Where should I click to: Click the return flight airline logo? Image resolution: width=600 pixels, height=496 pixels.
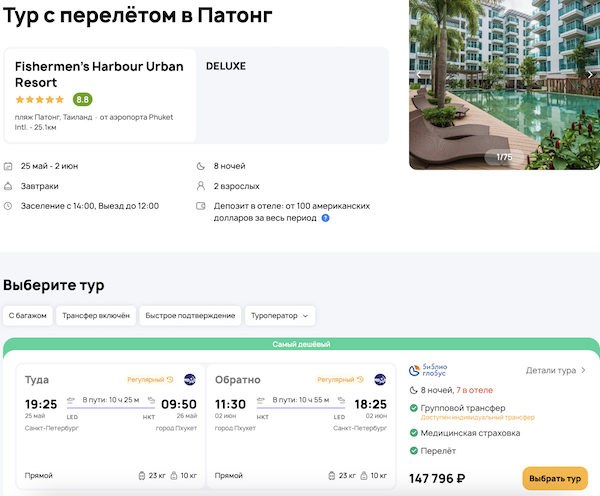click(x=380, y=380)
